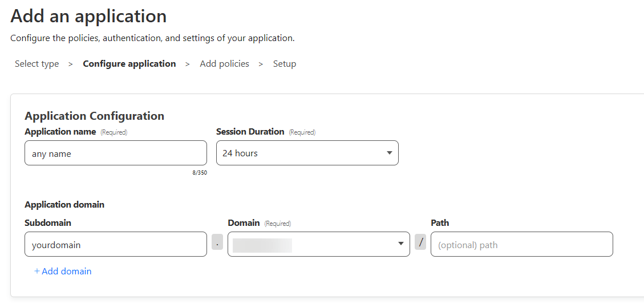
Task: Go to the Select type step
Action: click(x=37, y=64)
